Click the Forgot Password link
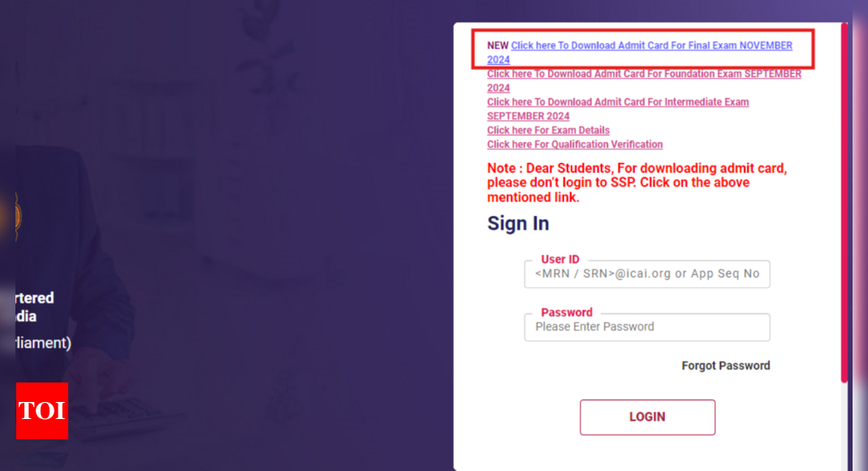This screenshot has height=471, width=868. click(x=725, y=365)
